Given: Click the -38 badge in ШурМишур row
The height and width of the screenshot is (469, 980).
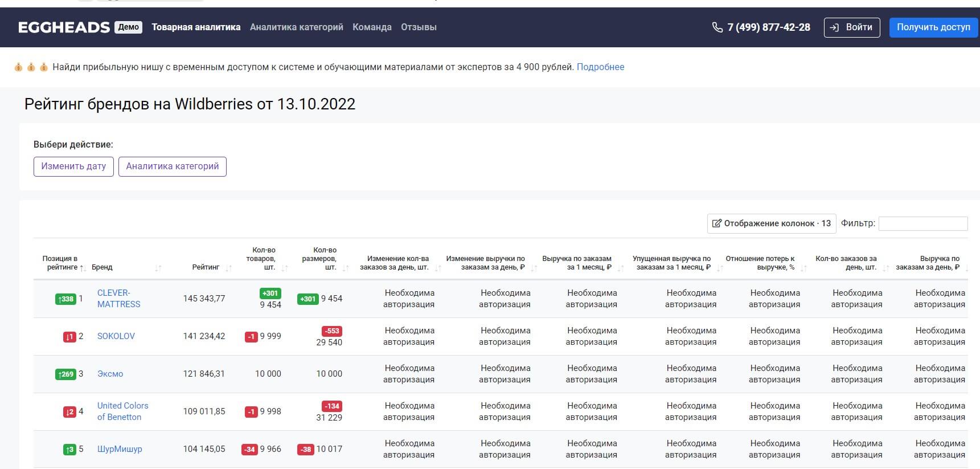Looking at the screenshot, I should click(306, 449).
